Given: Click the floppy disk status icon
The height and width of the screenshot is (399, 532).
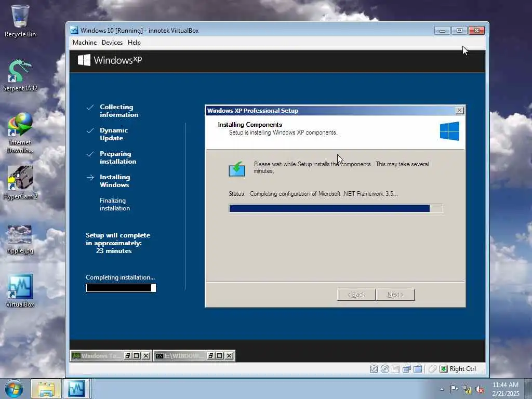Looking at the screenshot, I should coord(395,369).
